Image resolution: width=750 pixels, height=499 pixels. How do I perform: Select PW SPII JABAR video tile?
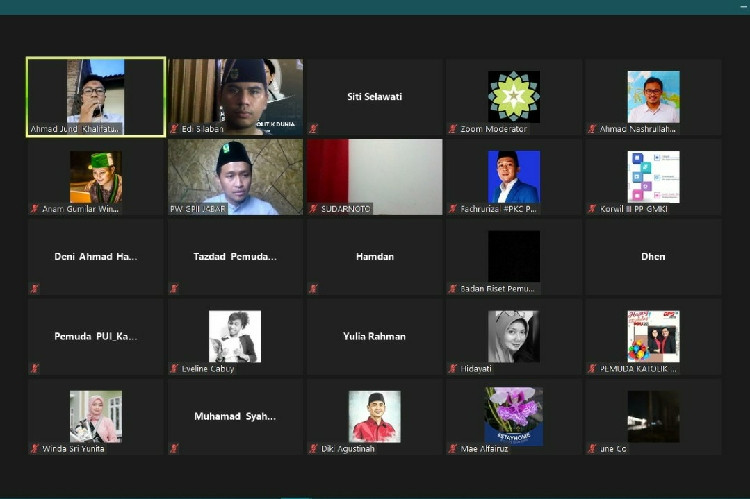coord(235,175)
